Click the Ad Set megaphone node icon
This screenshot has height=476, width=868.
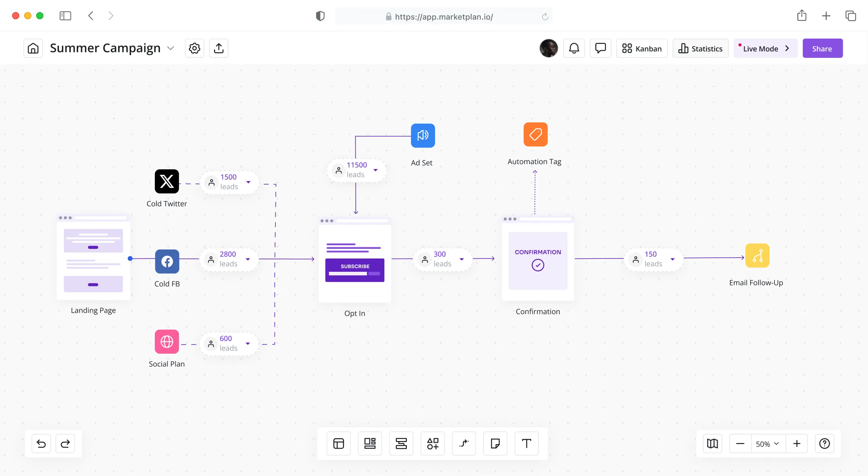pos(423,135)
